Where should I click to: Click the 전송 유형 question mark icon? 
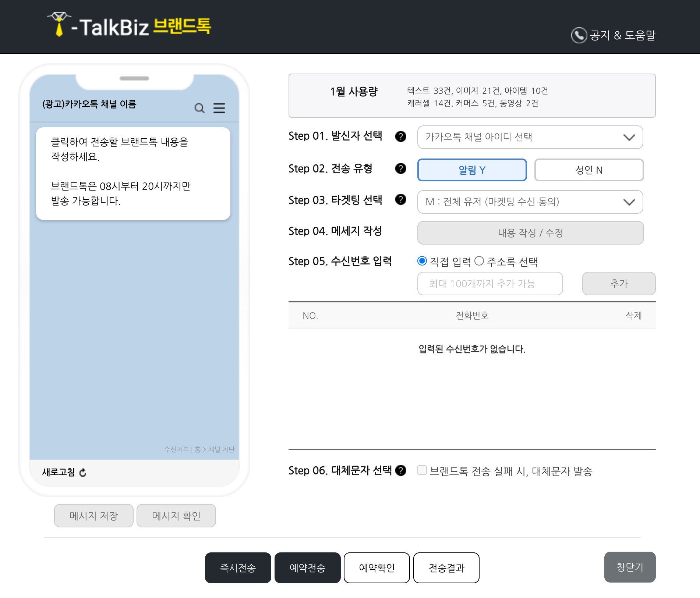(x=400, y=169)
